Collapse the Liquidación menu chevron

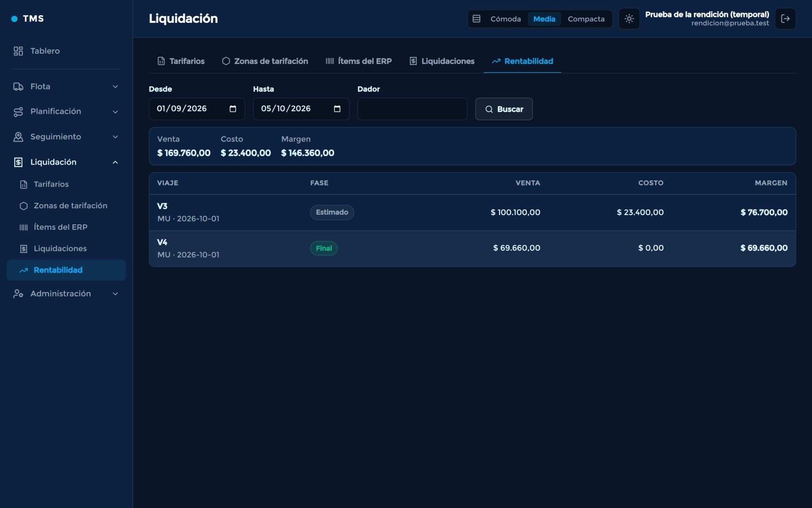pyautogui.click(x=115, y=162)
